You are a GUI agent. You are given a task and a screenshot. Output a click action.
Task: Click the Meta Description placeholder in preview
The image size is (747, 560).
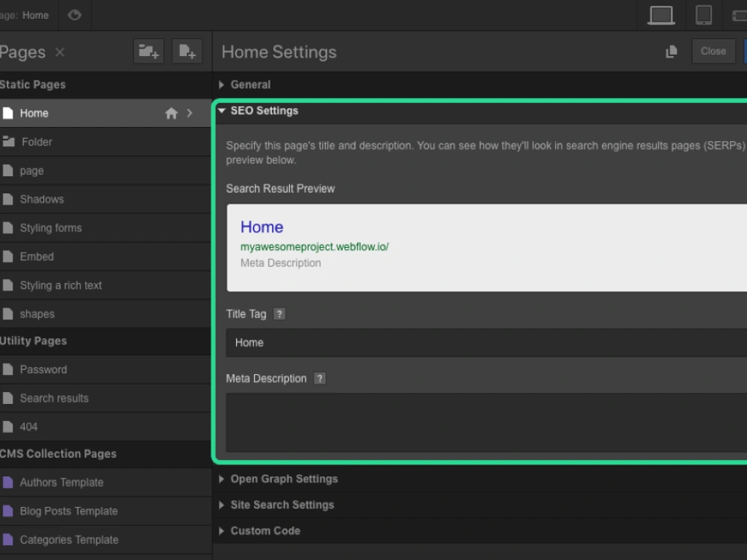(281, 263)
